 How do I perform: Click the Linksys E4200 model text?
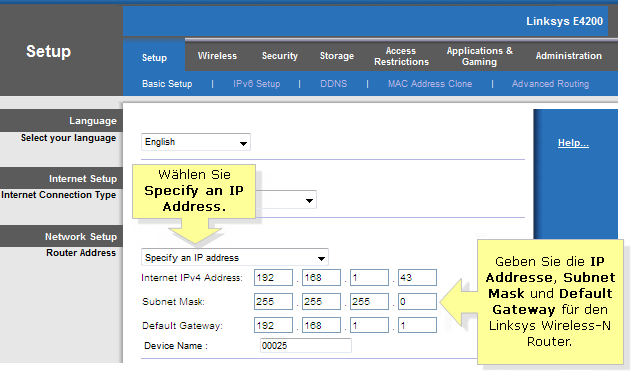coord(564,21)
